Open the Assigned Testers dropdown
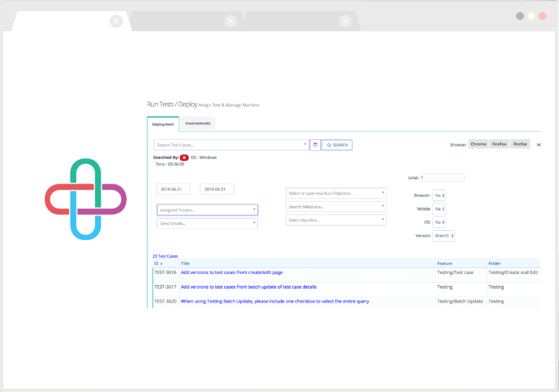Image resolution: width=559 pixels, height=392 pixels. click(207, 209)
